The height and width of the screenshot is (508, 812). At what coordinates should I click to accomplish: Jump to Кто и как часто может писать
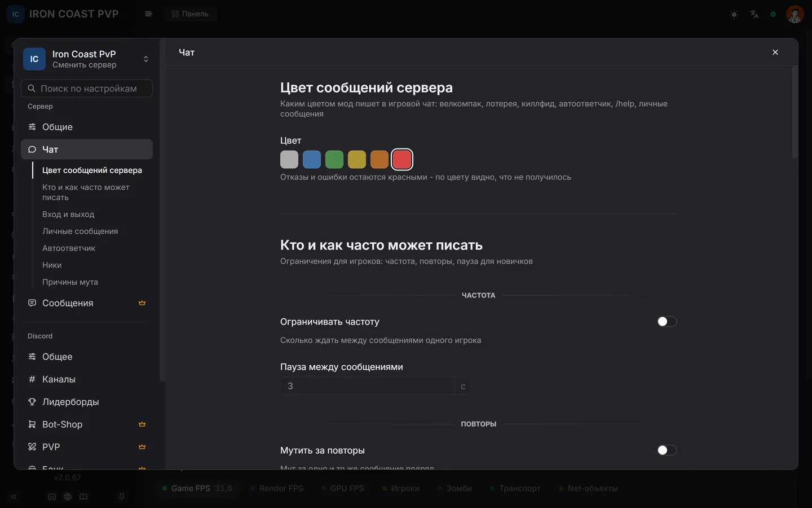[86, 192]
